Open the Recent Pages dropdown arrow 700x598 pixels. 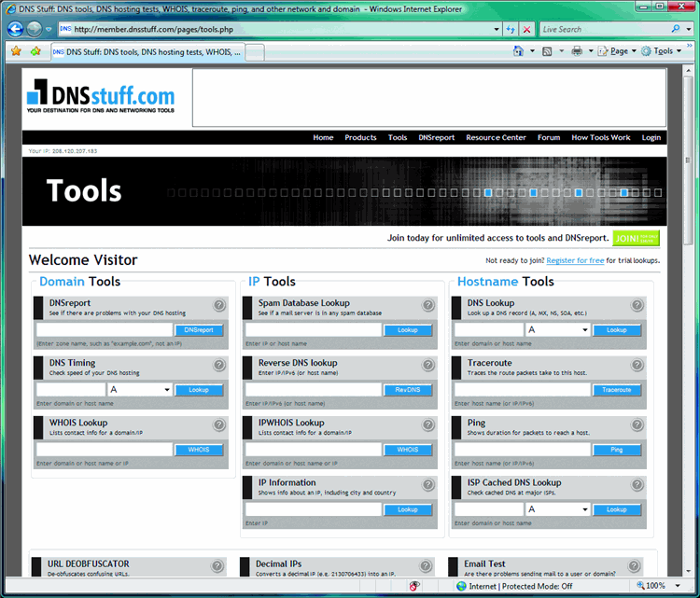click(49, 30)
